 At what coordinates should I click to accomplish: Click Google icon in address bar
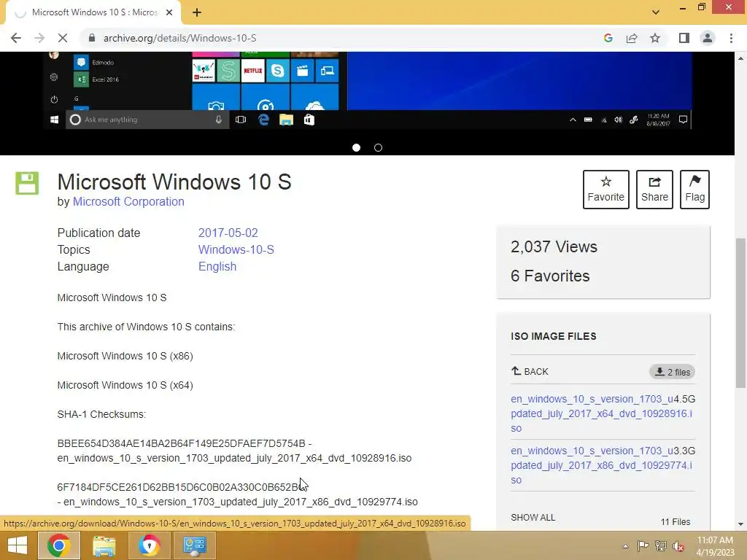pos(608,38)
